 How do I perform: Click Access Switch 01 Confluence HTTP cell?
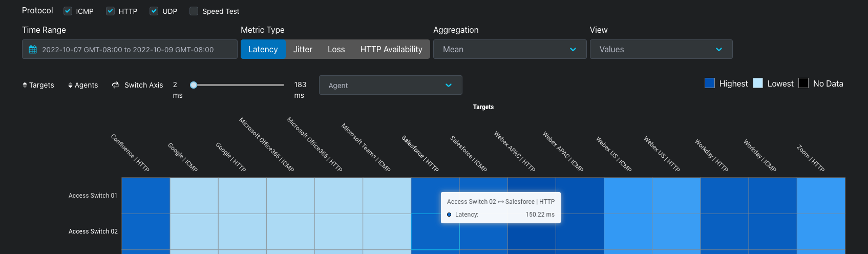[146, 196]
